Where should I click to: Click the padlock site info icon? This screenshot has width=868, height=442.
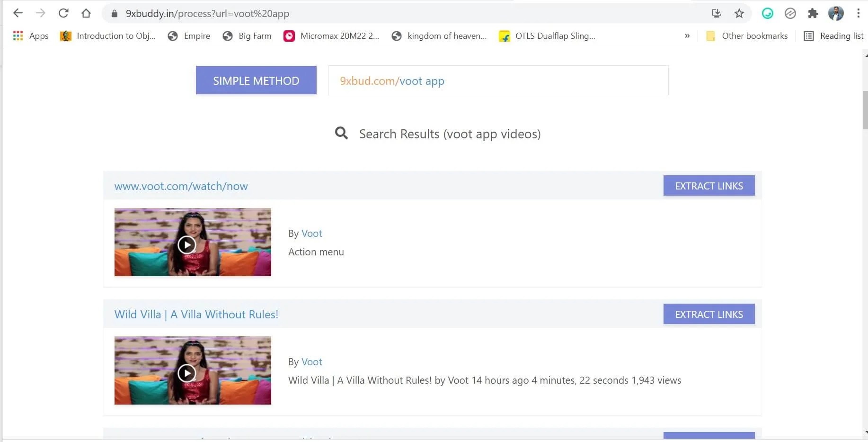114,14
